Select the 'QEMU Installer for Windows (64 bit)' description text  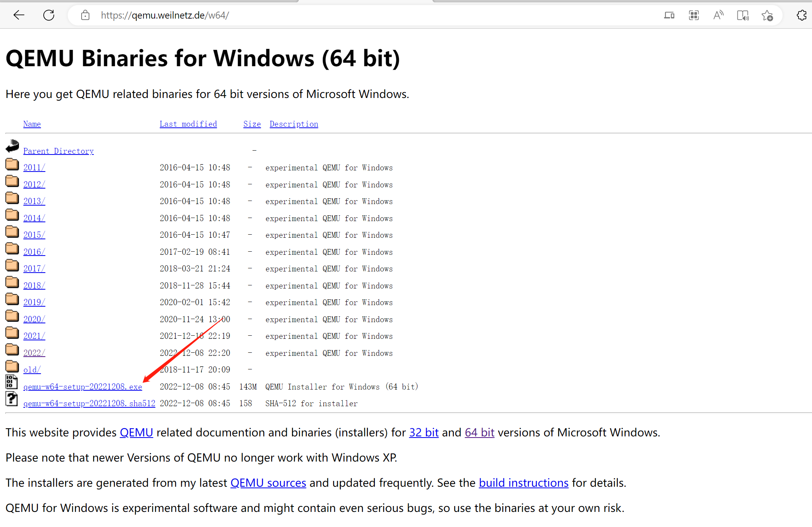(342, 387)
